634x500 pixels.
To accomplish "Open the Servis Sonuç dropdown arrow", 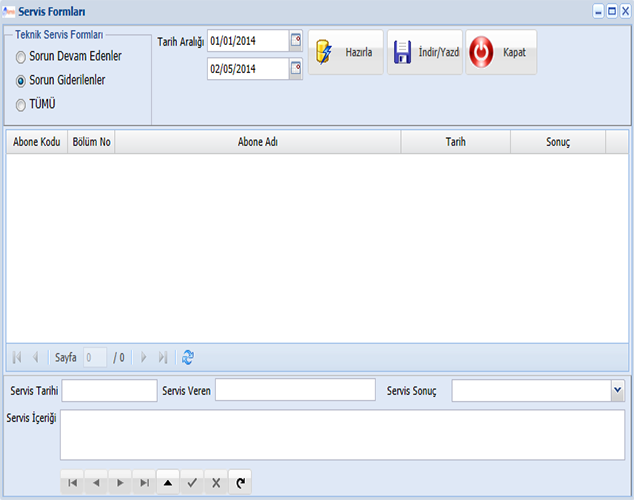I will [x=617, y=390].
